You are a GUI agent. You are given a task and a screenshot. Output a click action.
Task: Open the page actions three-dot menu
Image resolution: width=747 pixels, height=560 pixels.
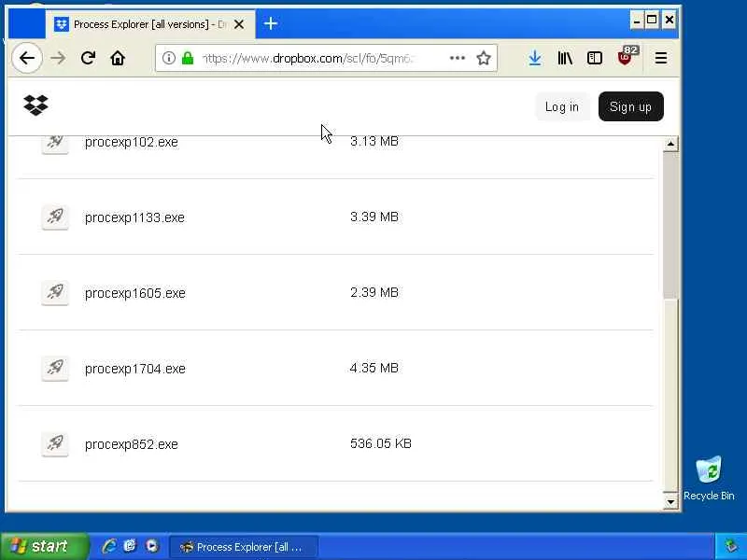[x=458, y=58]
